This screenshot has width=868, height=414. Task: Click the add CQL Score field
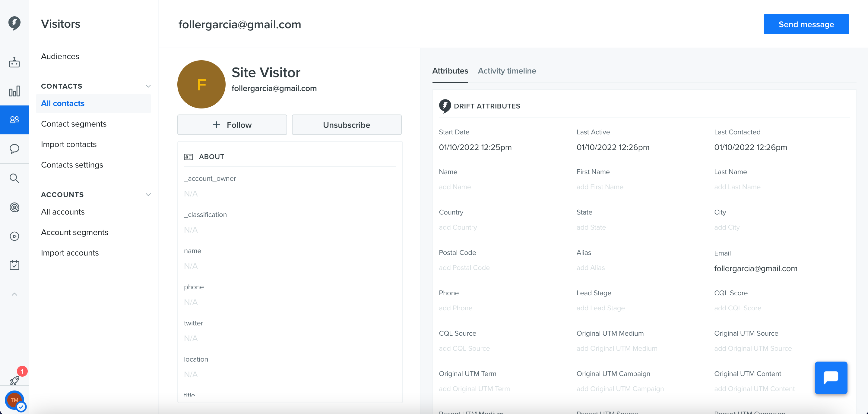[x=738, y=308]
